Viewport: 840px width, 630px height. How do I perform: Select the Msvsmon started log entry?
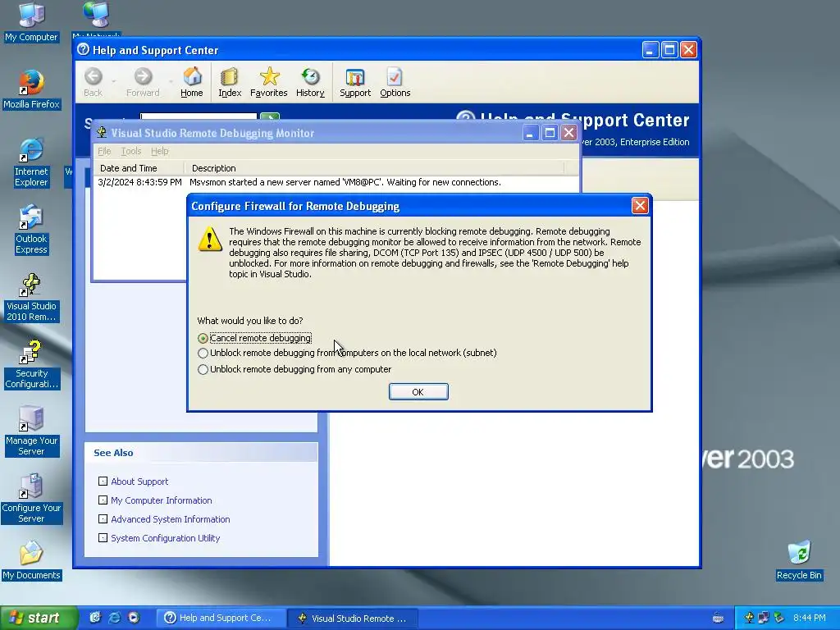point(299,182)
